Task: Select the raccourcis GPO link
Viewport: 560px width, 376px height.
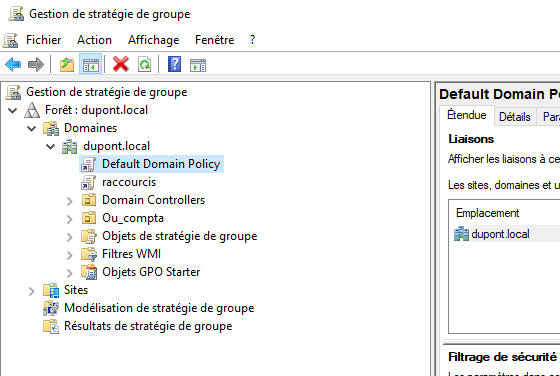Action: coord(129,182)
